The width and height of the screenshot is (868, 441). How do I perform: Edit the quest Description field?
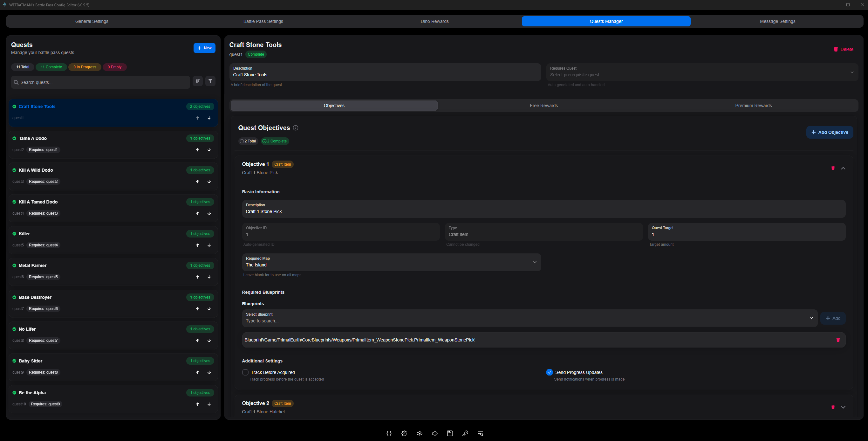tap(385, 72)
